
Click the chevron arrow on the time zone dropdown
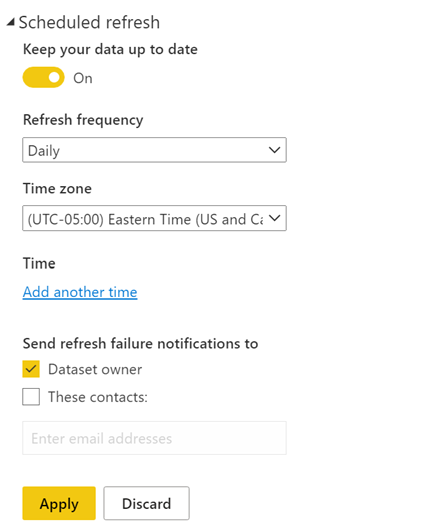(x=274, y=218)
